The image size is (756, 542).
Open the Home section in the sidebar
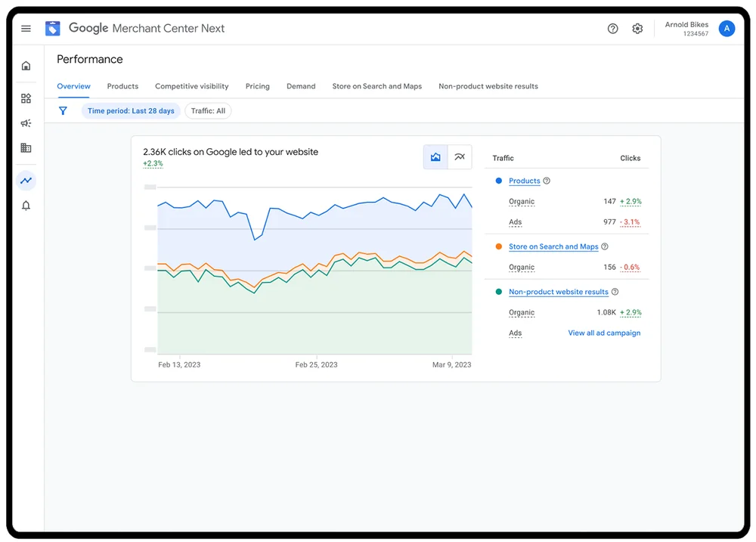(26, 66)
